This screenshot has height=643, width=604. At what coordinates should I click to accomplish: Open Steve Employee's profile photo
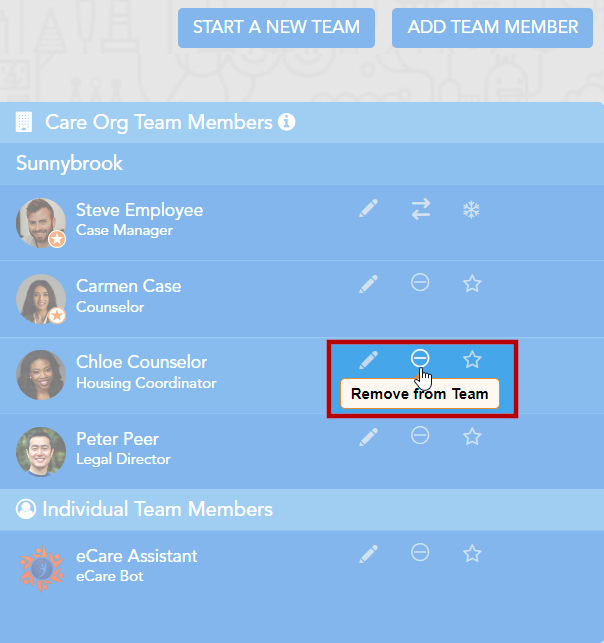[x=41, y=222]
